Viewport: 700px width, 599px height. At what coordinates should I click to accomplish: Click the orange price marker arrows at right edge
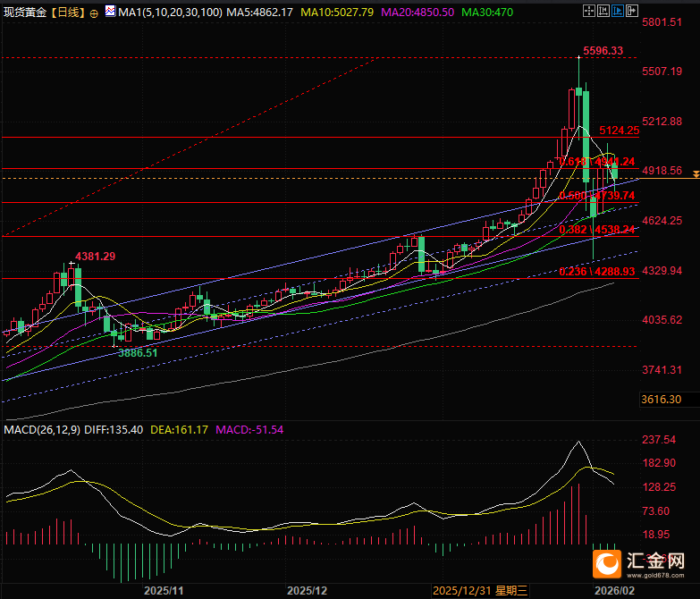(696, 174)
